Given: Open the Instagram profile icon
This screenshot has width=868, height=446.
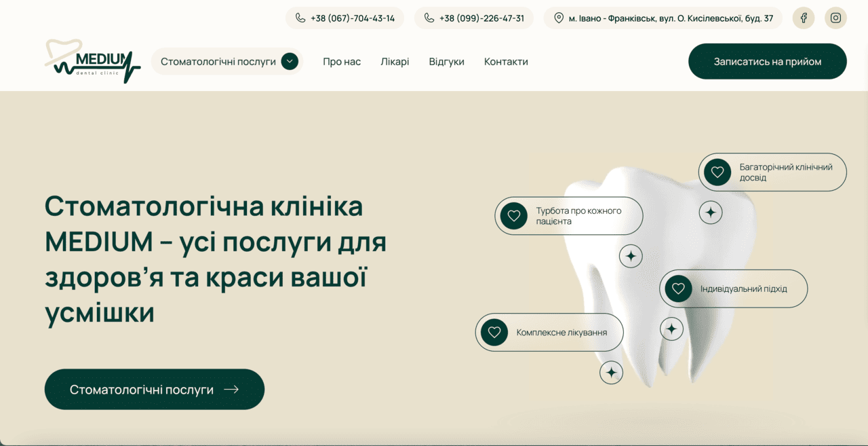Looking at the screenshot, I should tap(835, 18).
